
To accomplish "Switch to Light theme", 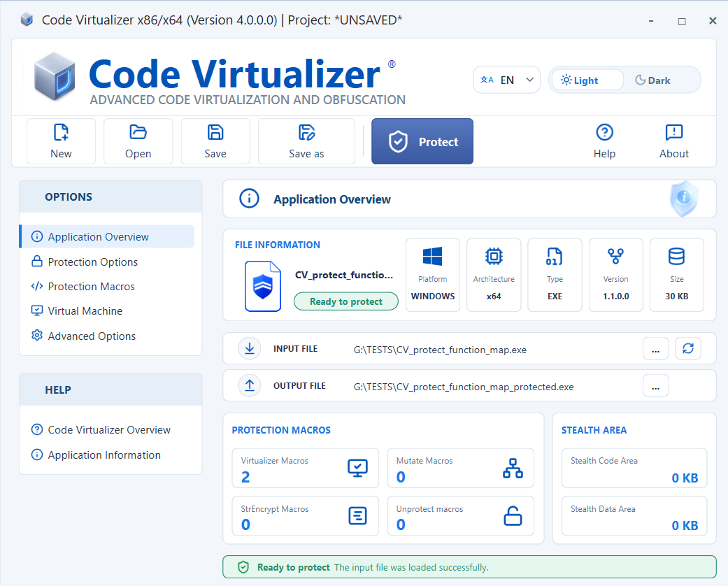I will click(x=587, y=80).
